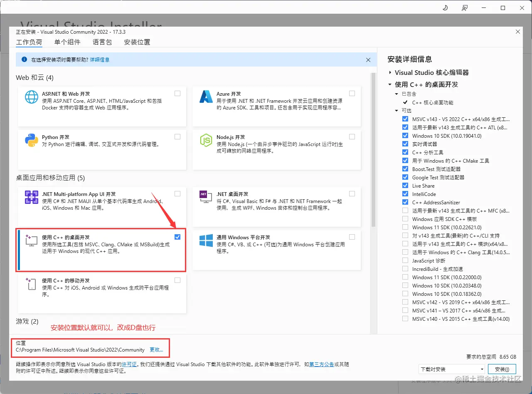Dismiss the help banner with its X

(x=368, y=60)
